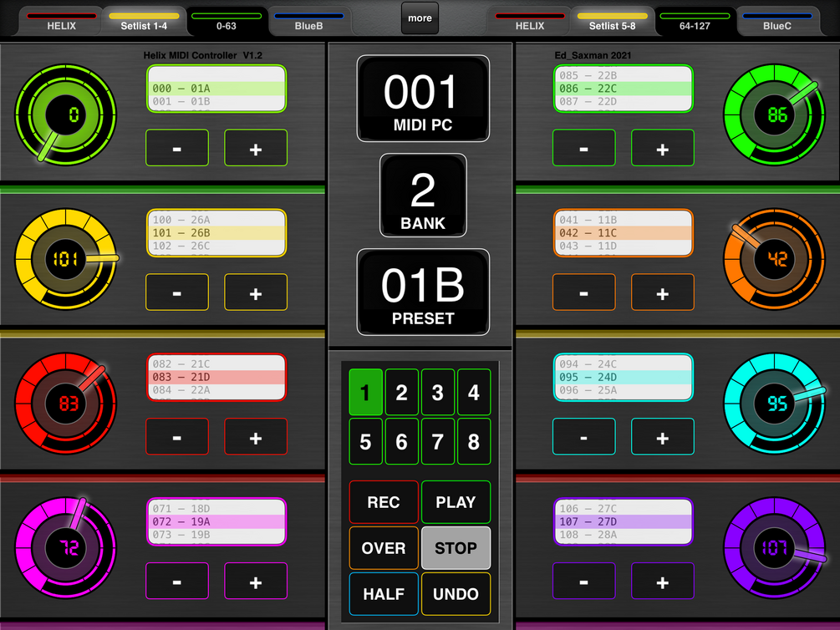Viewport: 840px width, 630px height.
Task: Select list row 083 – 21D
Action: (x=216, y=377)
